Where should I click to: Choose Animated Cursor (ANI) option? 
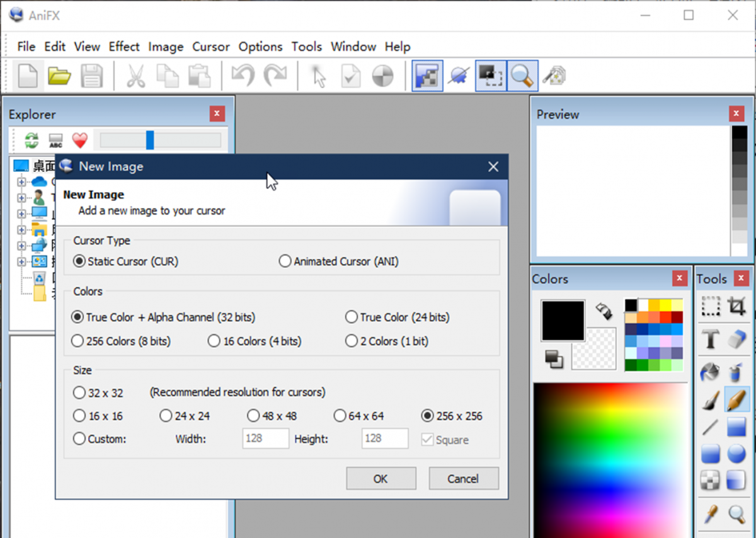339,261
